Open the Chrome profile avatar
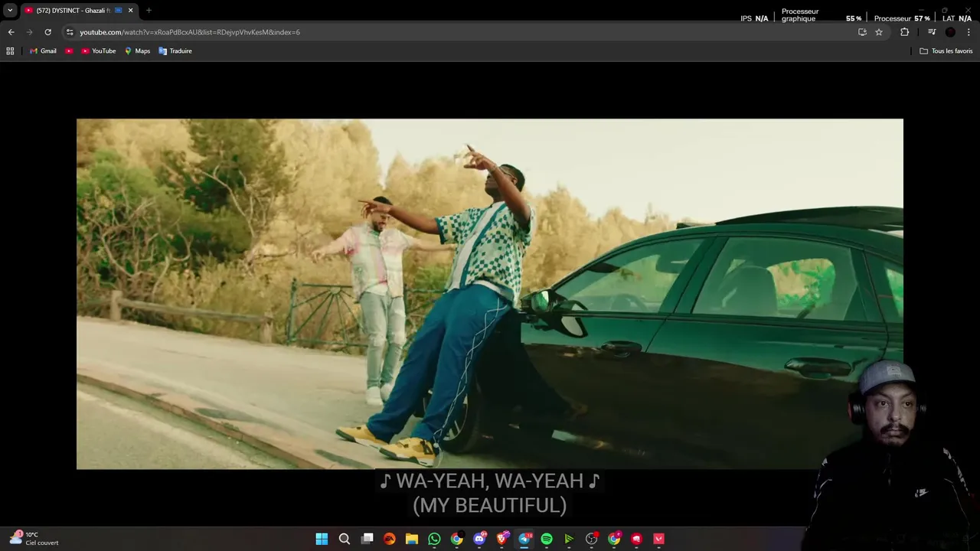This screenshot has height=551, width=980. pos(950,32)
